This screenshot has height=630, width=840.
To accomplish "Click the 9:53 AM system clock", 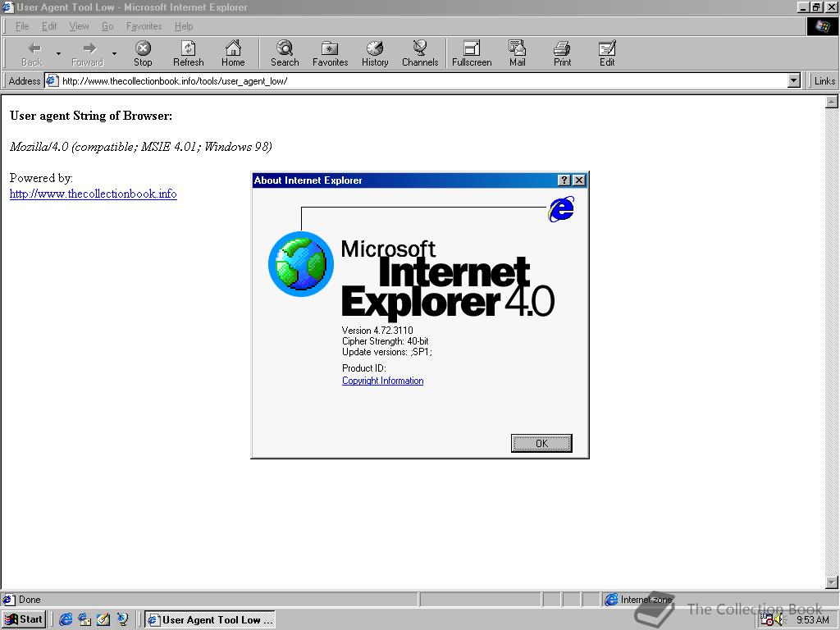I will 813,620.
